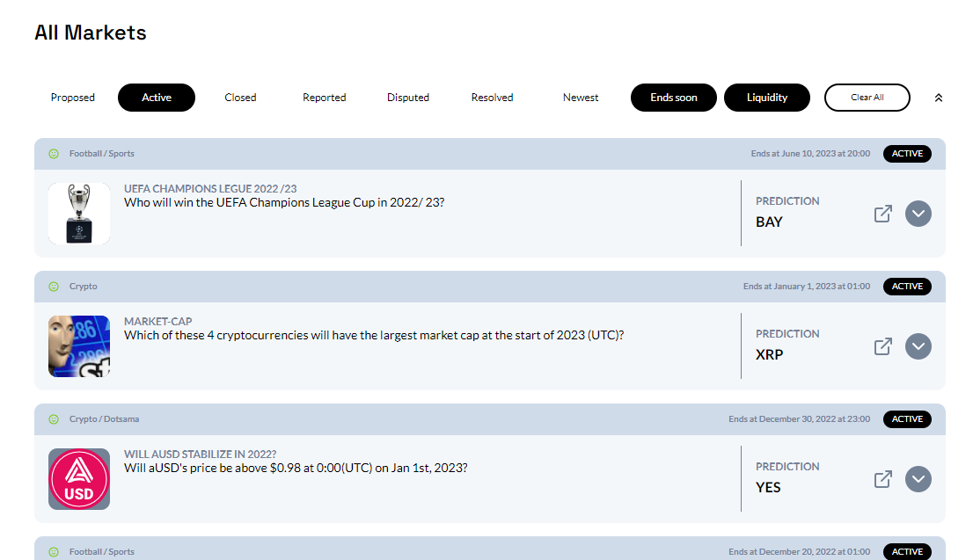Viewport: 973px width, 560px height.
Task: Click the smiley status icon on Football/Sports row
Action: 55,153
